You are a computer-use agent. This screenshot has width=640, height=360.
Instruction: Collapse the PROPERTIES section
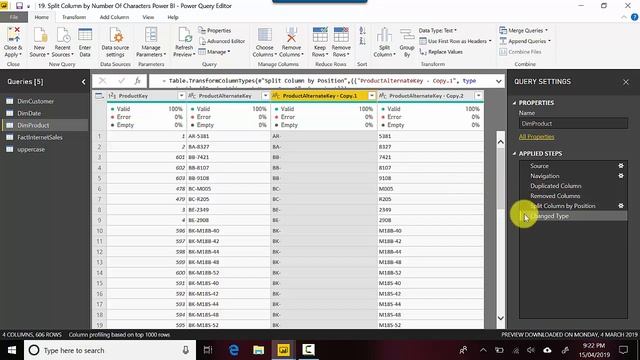514,103
